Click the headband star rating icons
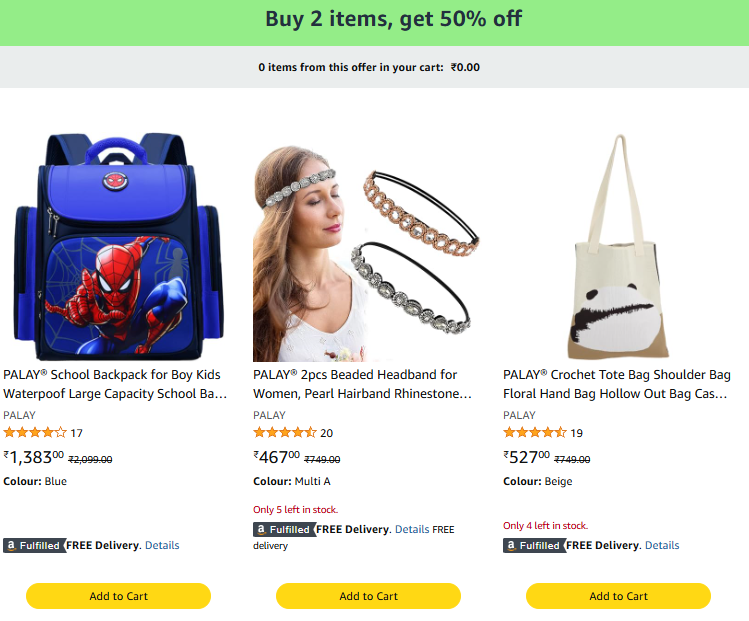Screen dimensions: 749x621 pyautogui.click(x=285, y=433)
